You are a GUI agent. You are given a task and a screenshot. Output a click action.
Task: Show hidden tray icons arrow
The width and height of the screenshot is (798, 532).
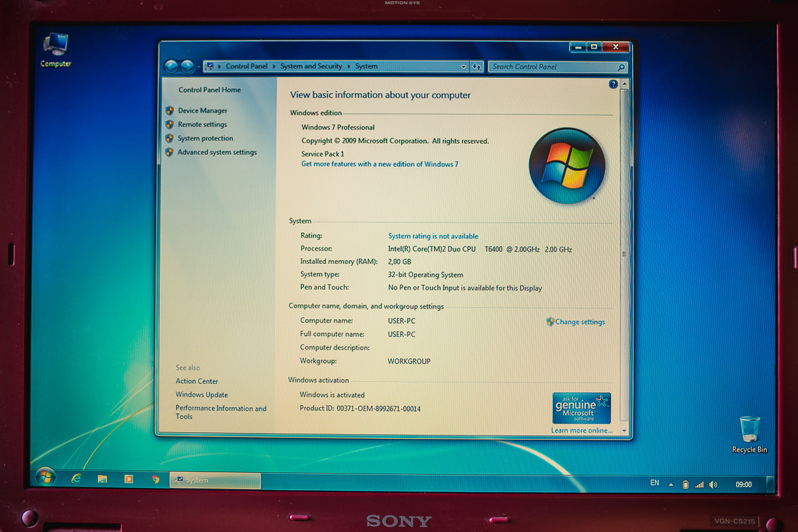pos(671,485)
